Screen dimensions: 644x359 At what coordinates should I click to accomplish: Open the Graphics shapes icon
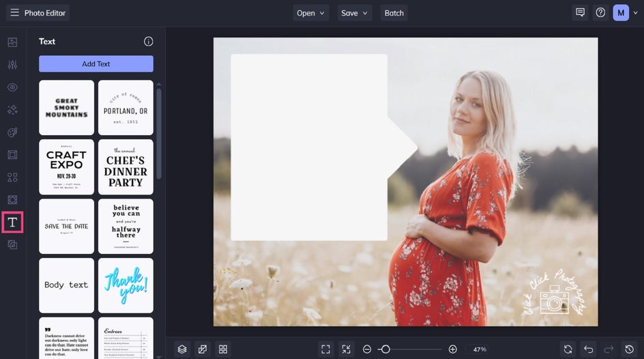pyautogui.click(x=12, y=177)
